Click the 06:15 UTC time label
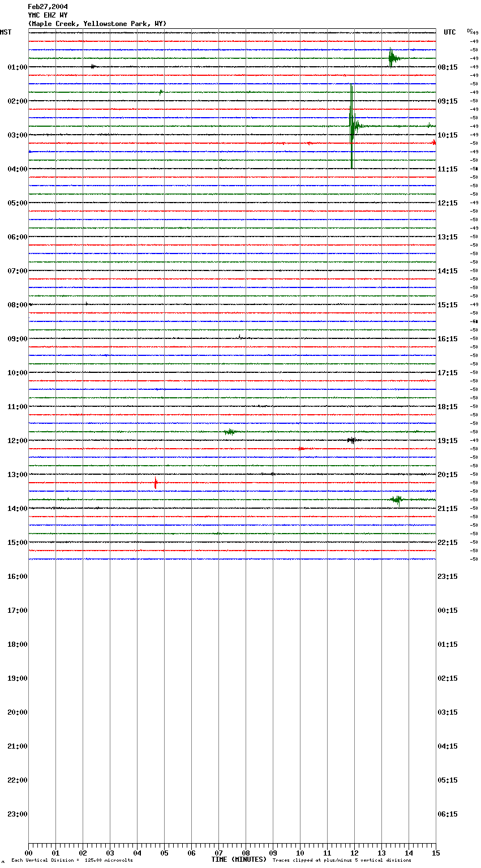Screen dimensions: 481x868 click(448, 814)
